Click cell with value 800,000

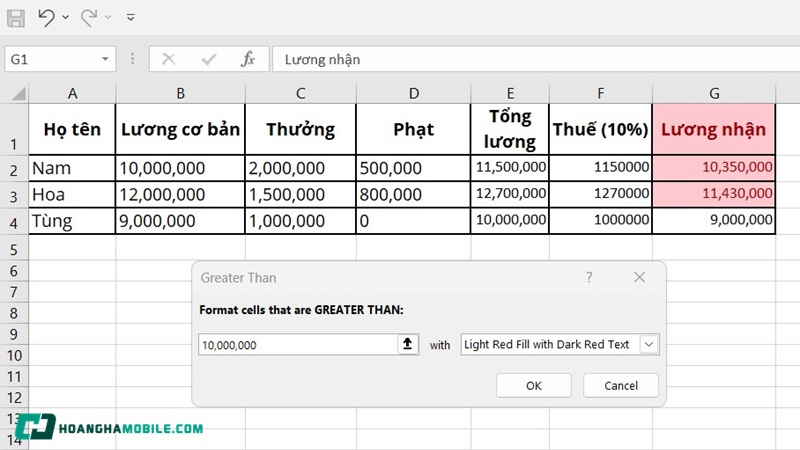tap(413, 194)
